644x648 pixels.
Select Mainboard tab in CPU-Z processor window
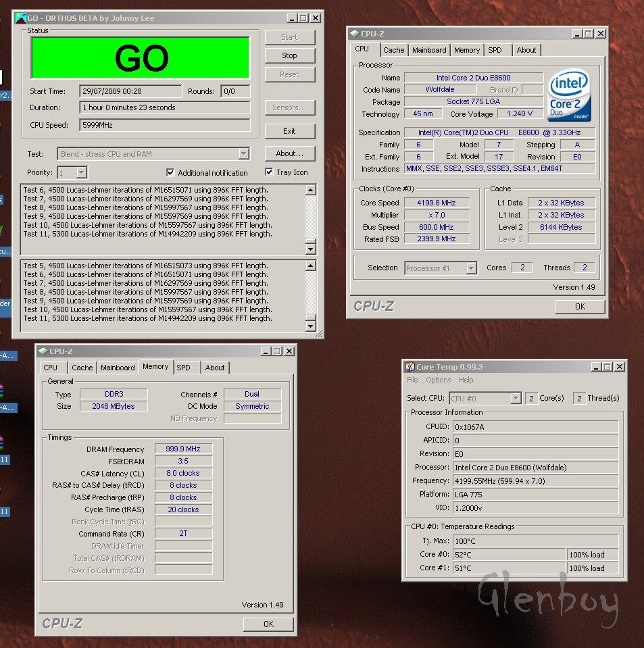pyautogui.click(x=429, y=50)
